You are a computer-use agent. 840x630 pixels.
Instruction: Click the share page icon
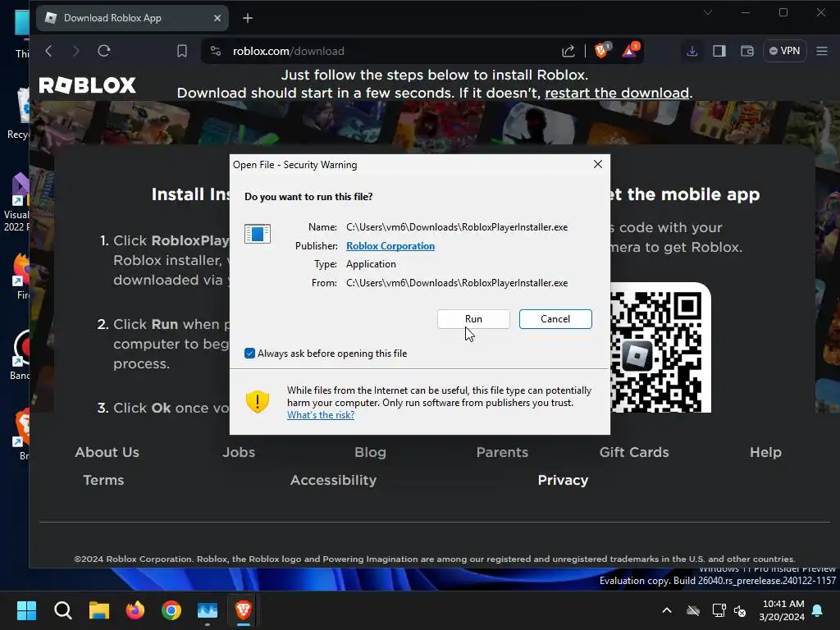568,51
